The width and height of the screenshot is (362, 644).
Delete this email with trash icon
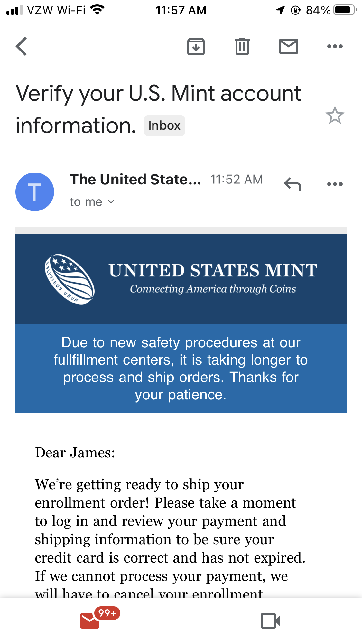tap(242, 46)
